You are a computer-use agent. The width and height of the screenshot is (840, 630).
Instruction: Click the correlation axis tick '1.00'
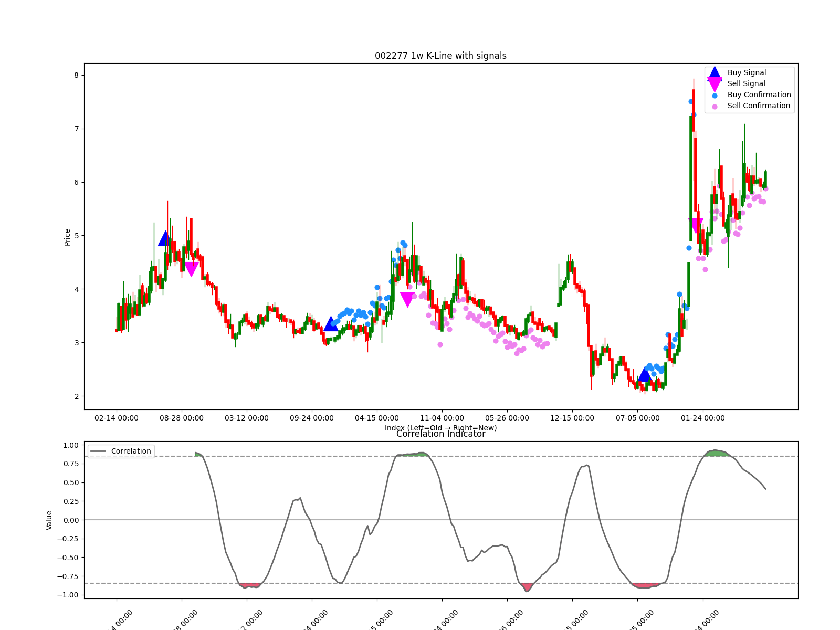[70, 445]
